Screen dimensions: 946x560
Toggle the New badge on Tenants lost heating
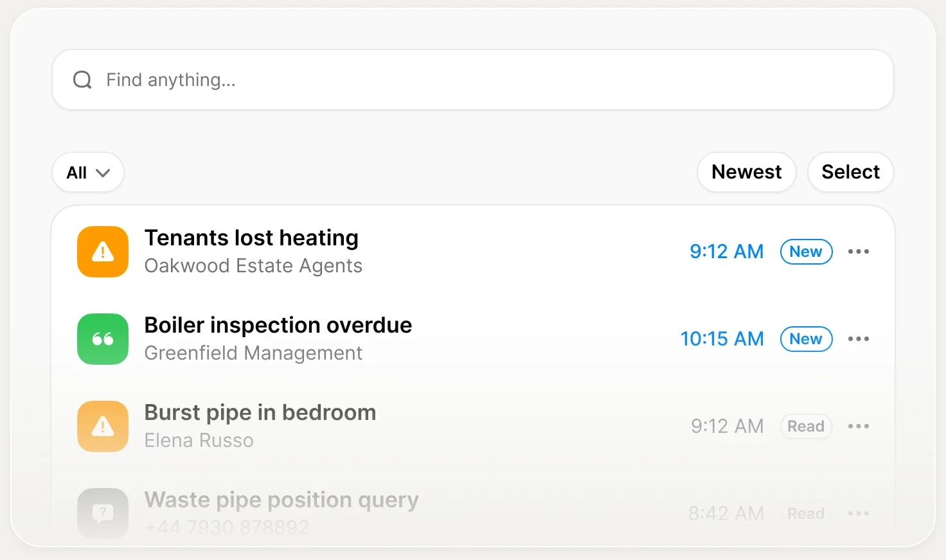click(x=806, y=252)
